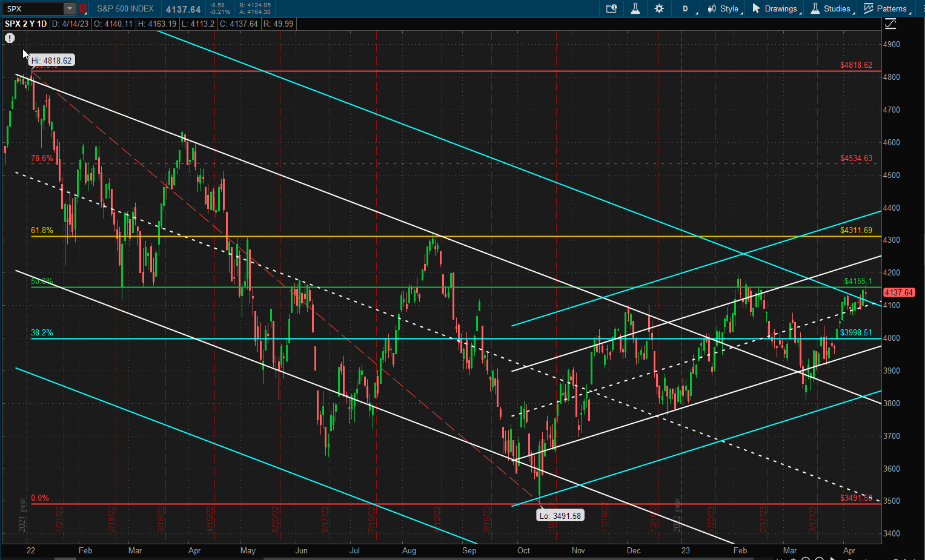Click the close price C: 4137.64
Image resolution: width=925 pixels, height=560 pixels.
pyautogui.click(x=239, y=24)
